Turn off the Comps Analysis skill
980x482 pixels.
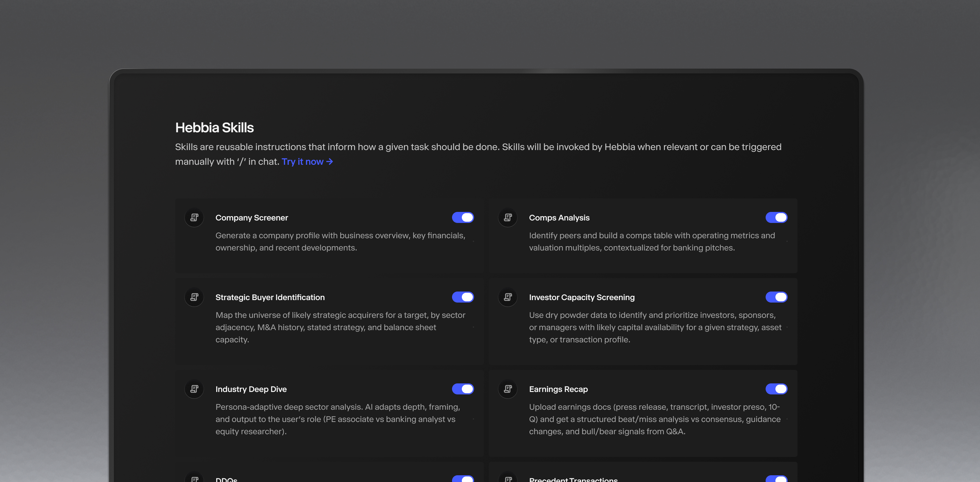point(776,218)
